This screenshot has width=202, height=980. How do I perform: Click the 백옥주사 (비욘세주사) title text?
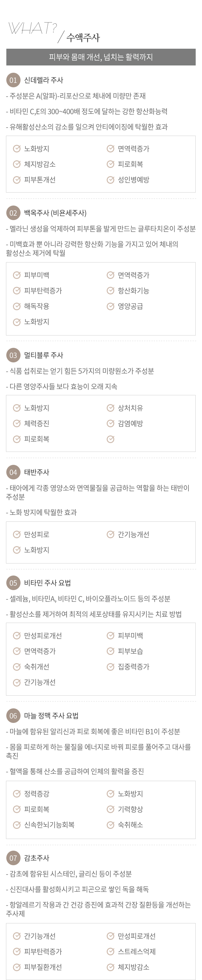click(x=56, y=213)
